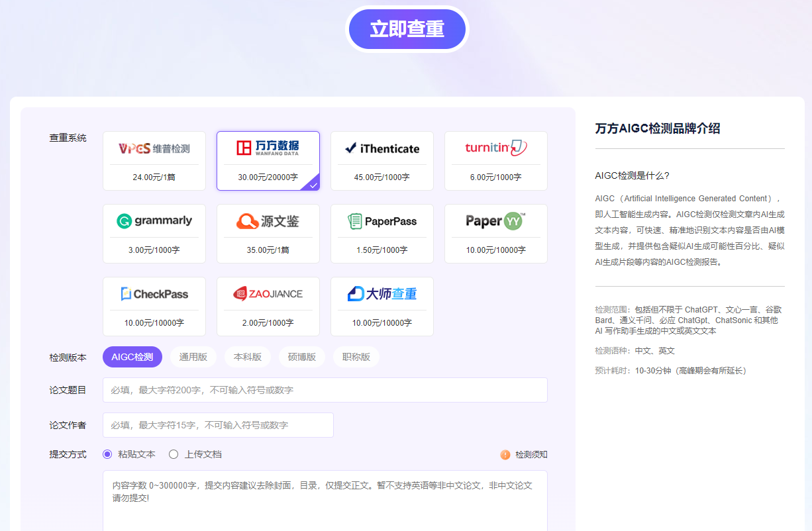
Task: Click the 预计耗时 10-30分钟 line
Action: click(671, 371)
